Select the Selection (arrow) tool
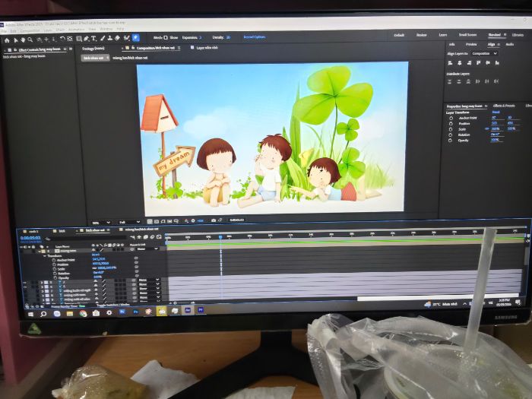 click(16, 40)
